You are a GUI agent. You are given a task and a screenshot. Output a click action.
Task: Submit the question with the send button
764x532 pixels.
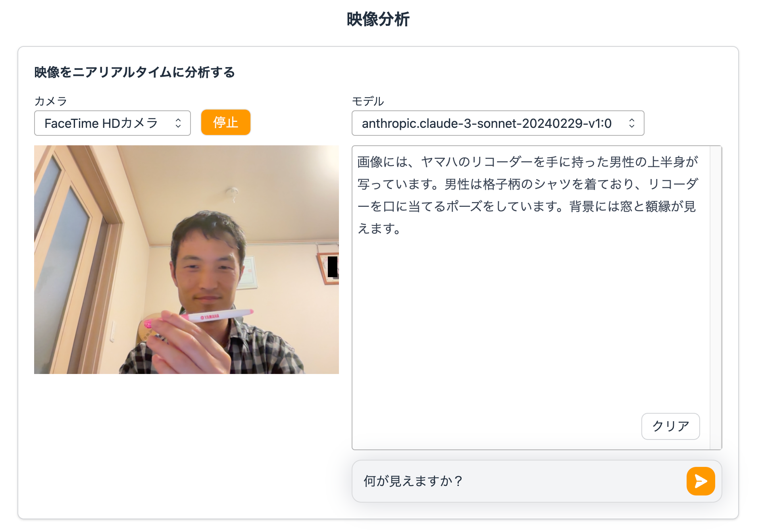(700, 481)
